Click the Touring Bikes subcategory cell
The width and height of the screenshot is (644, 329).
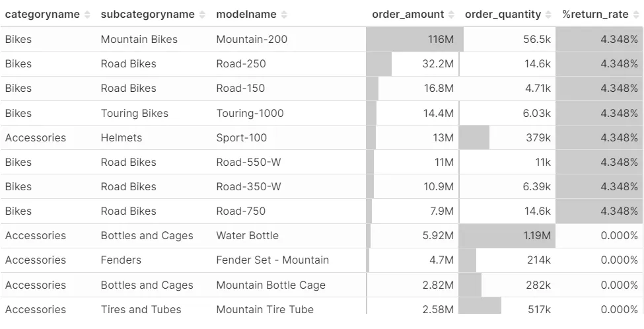pyautogui.click(x=135, y=114)
